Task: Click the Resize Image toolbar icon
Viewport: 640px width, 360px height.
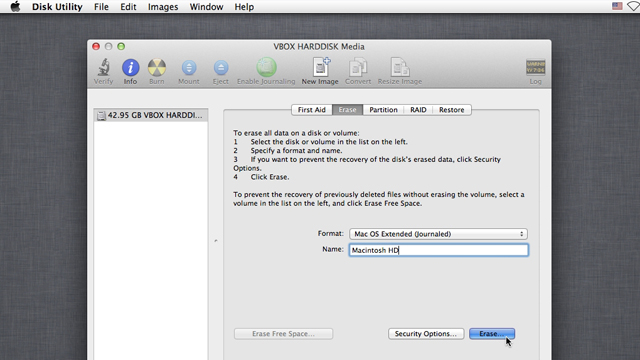Action: [x=400, y=67]
